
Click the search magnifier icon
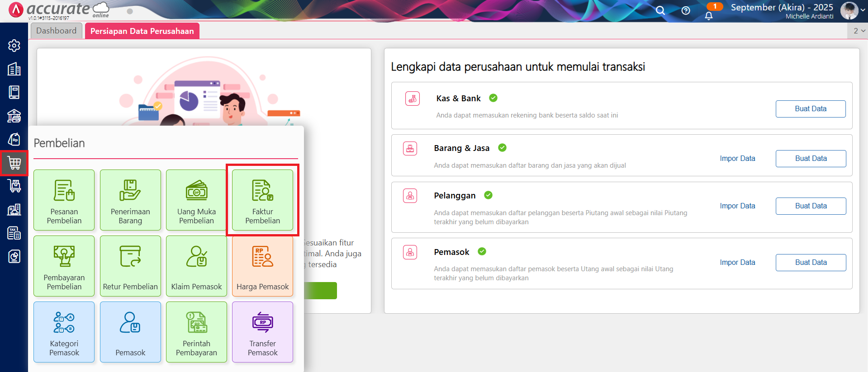point(660,10)
